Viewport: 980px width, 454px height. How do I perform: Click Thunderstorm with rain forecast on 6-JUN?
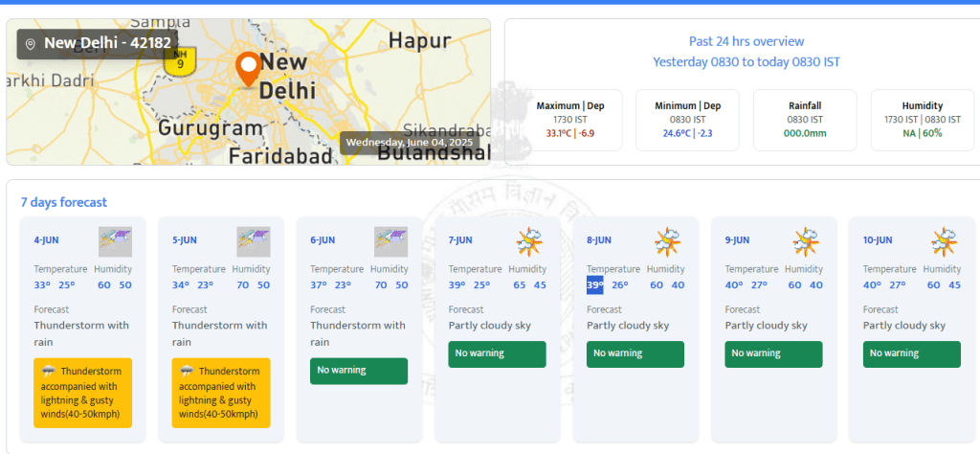pos(358,334)
